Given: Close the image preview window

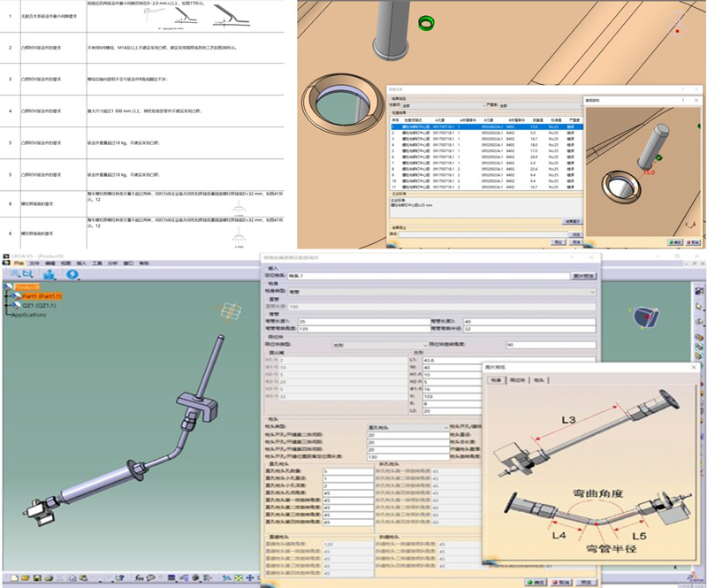Looking at the screenshot, I should [x=694, y=367].
